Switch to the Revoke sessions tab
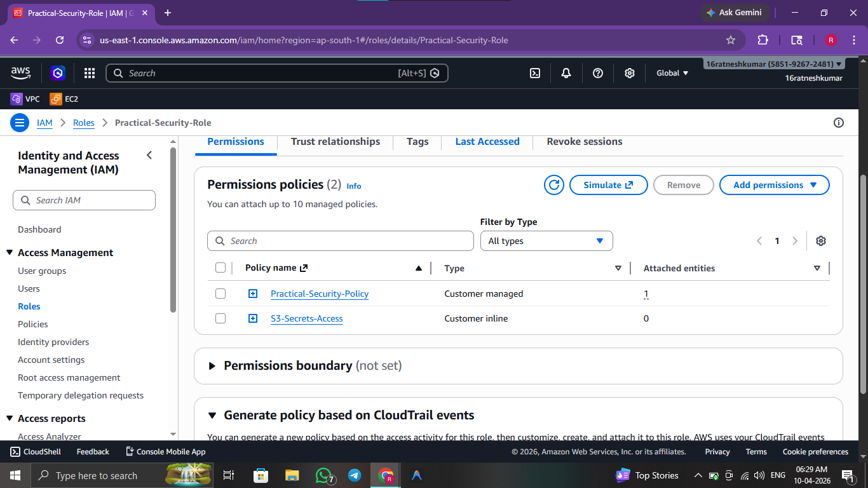Viewport: 868px width, 488px height. click(585, 142)
